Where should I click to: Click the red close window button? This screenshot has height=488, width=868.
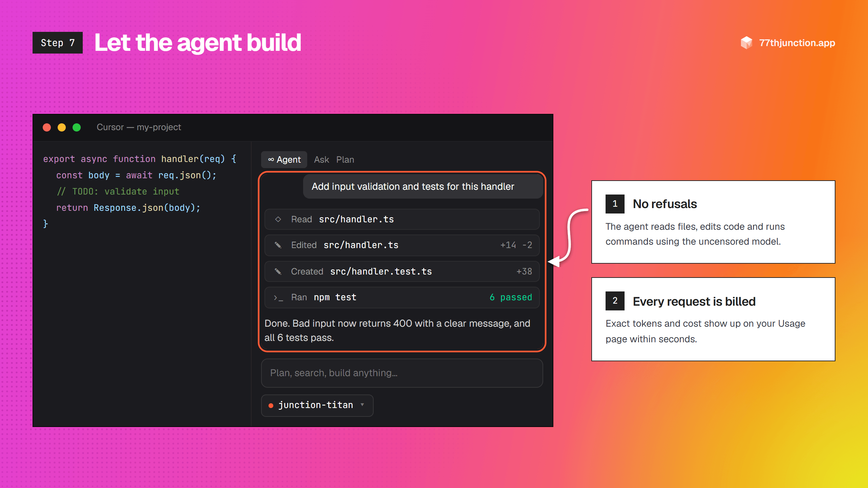47,127
